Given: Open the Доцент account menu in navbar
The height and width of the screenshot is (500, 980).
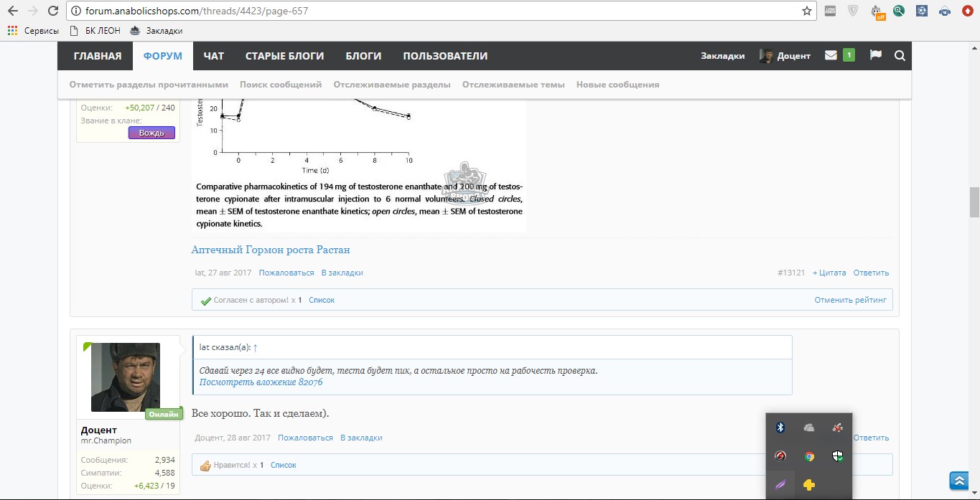Looking at the screenshot, I should pos(785,56).
